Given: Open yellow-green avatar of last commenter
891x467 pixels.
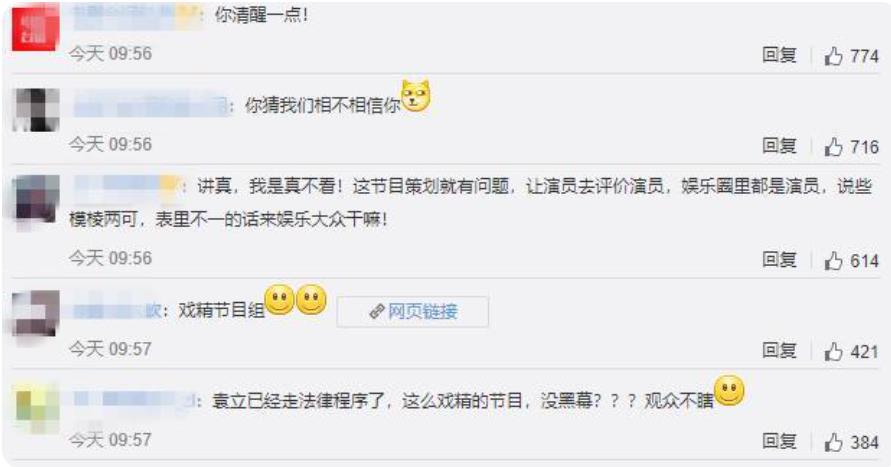Looking at the screenshot, I should [x=36, y=406].
